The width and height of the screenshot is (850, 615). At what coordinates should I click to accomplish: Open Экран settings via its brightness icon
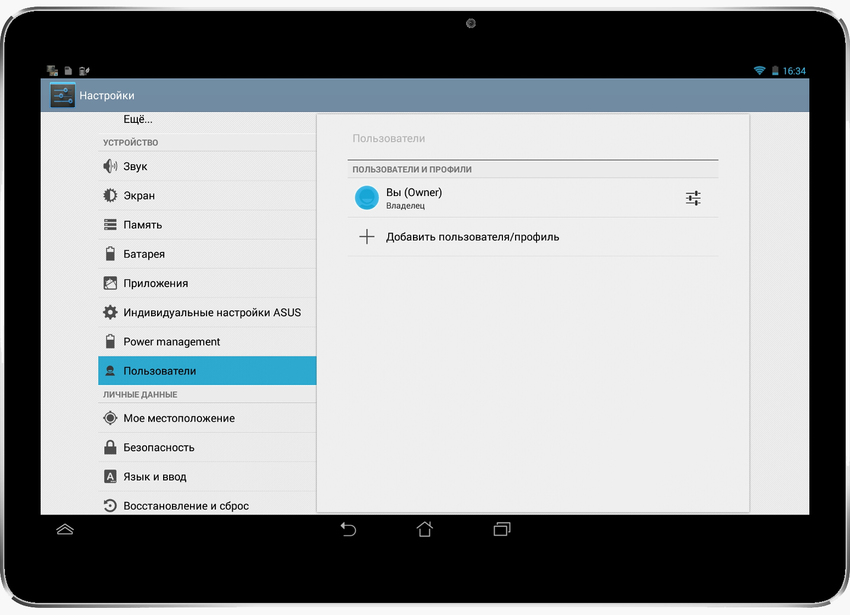110,195
